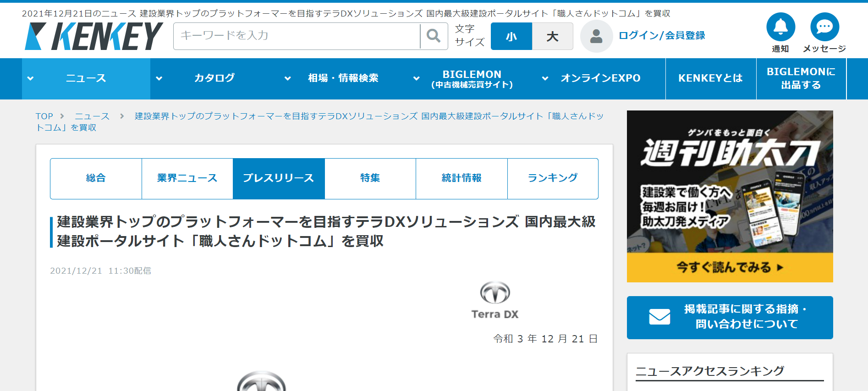Click the ニュースアクセスランキング heading
This screenshot has width=868, height=391.
tap(710, 371)
